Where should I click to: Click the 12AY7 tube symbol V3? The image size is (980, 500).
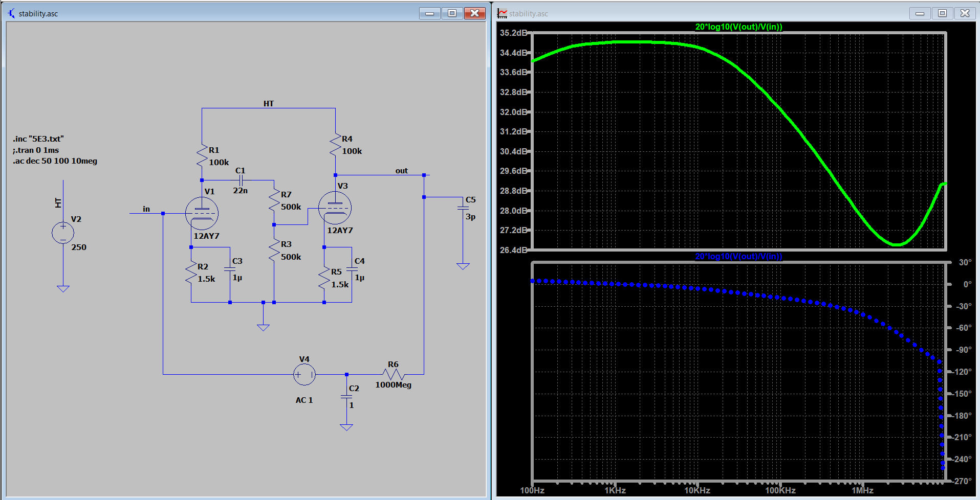335,208
